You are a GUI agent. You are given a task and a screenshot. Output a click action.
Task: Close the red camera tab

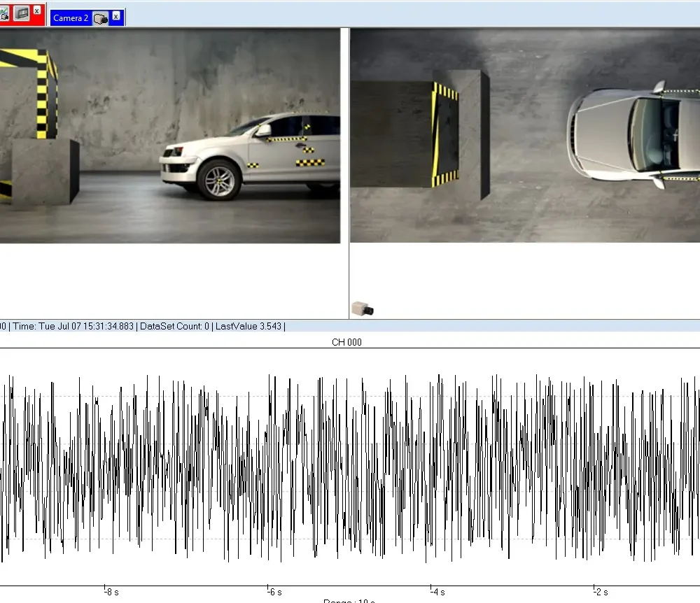(37, 10)
